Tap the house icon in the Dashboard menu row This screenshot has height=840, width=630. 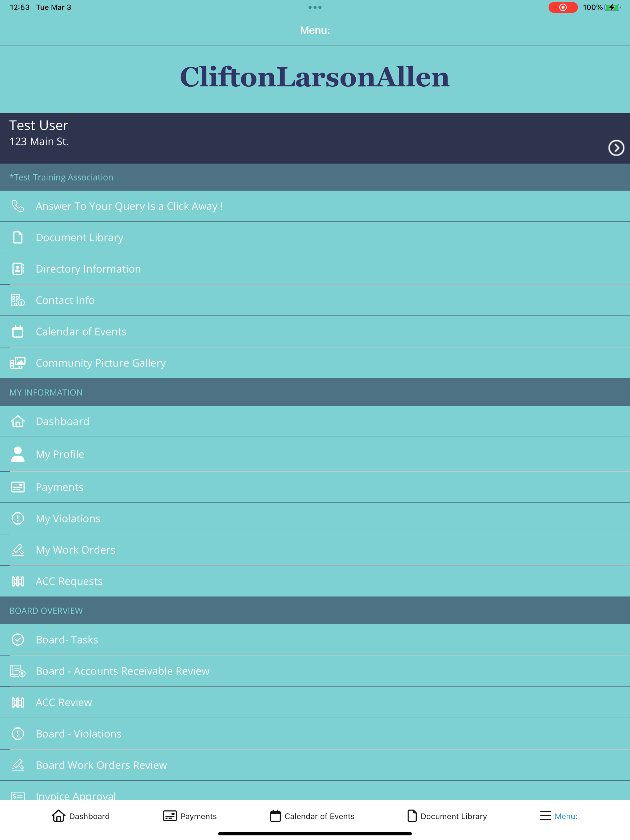point(18,421)
